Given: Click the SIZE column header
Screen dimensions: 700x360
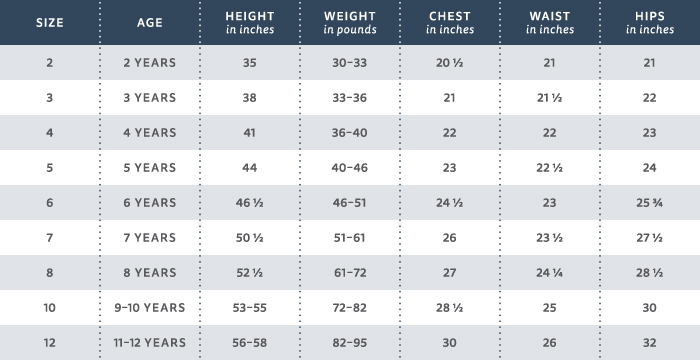Looking at the screenshot, I should pos(50,23).
